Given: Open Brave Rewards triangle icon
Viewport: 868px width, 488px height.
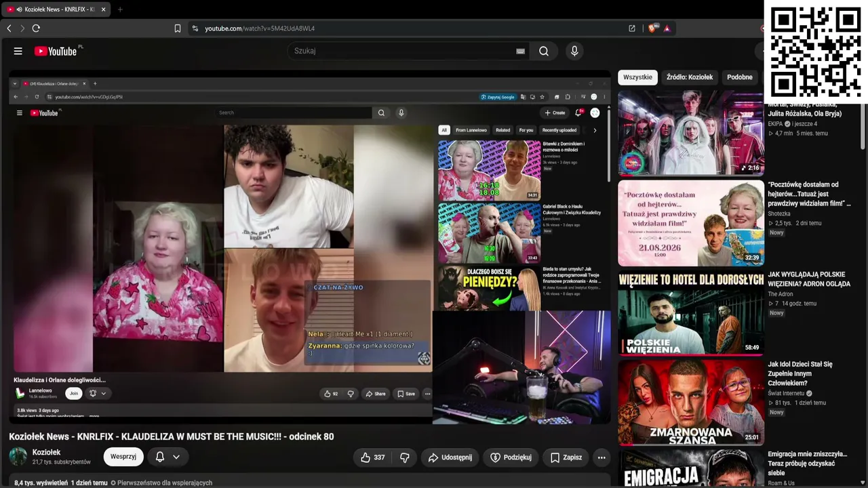Looking at the screenshot, I should click(667, 28).
